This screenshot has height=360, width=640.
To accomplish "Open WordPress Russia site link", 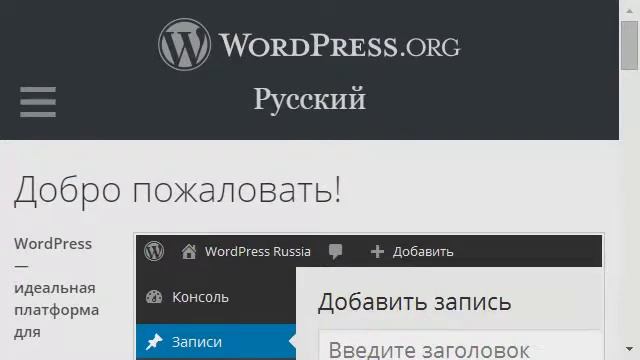I will [258, 251].
